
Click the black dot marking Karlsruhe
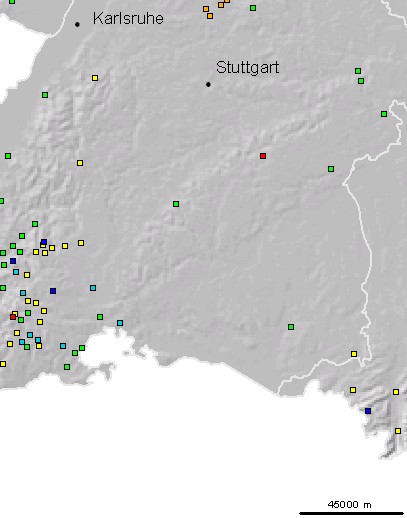77,24
